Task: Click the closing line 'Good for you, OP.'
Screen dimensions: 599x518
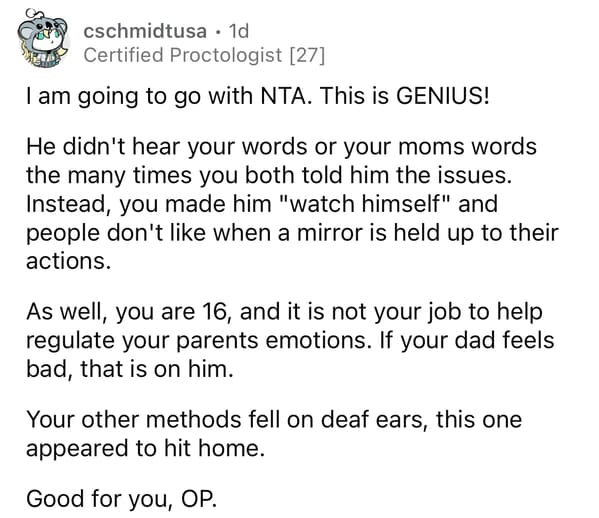Action: tap(121, 499)
